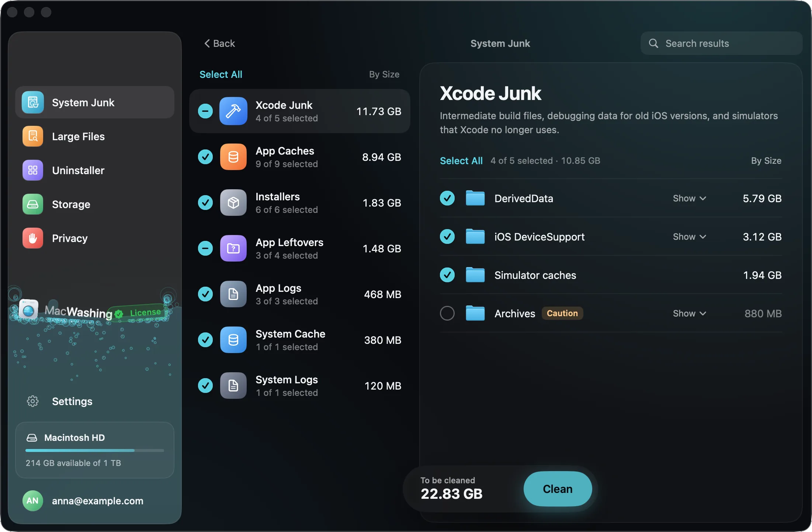Uncheck the Installers checkbox
This screenshot has height=532, width=812.
click(x=205, y=203)
